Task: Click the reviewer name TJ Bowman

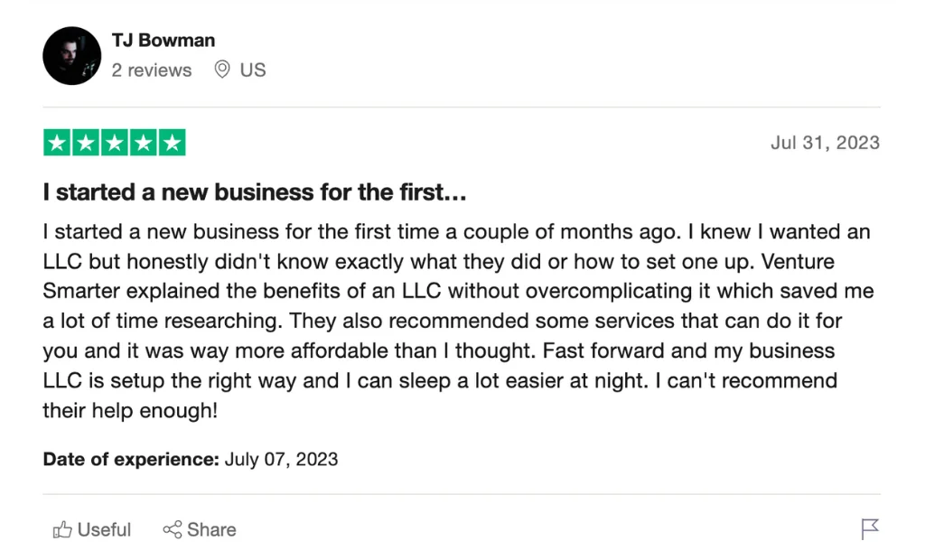Action: pyautogui.click(x=162, y=40)
